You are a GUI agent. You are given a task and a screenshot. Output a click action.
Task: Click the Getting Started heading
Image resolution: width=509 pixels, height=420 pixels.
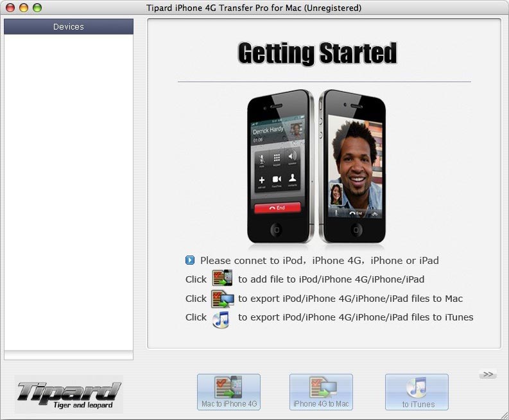coord(317,53)
